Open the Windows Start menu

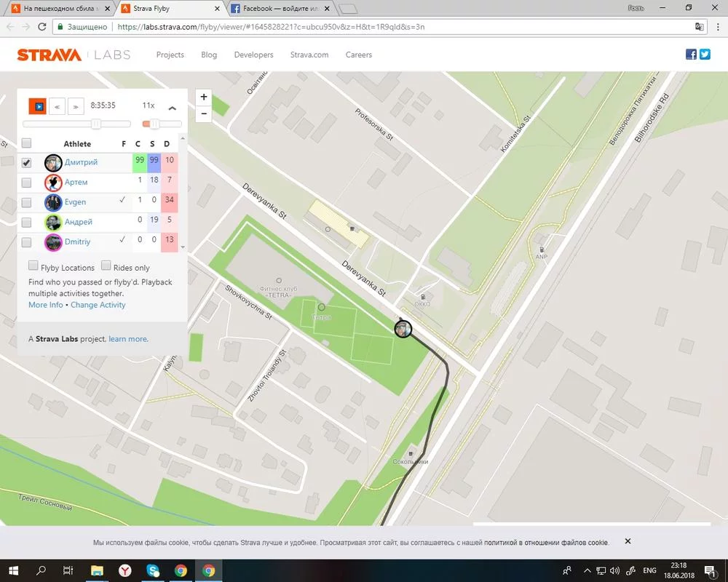pos(13,570)
